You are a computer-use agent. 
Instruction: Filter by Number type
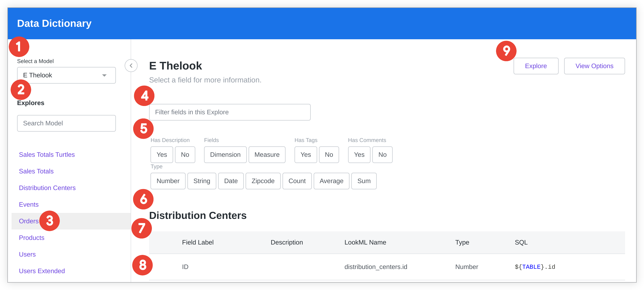coord(168,181)
